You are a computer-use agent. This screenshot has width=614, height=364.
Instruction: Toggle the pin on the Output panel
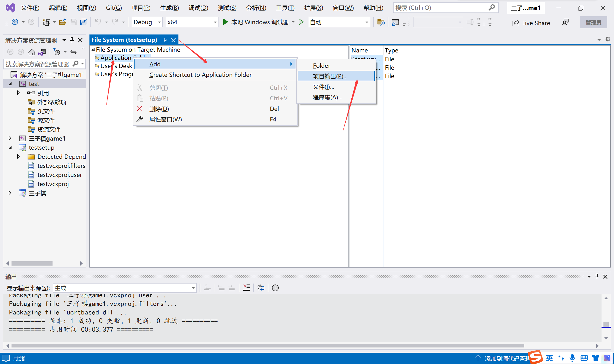tap(597, 276)
